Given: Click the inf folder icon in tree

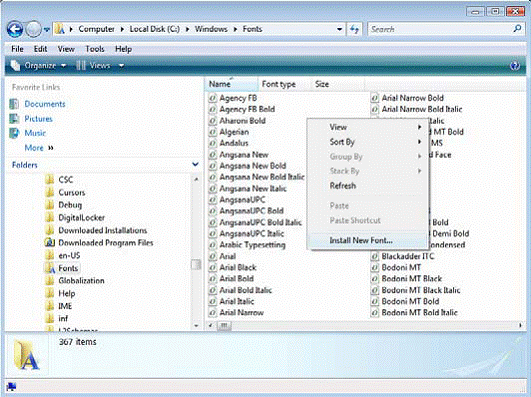Looking at the screenshot, I should click(x=50, y=319).
